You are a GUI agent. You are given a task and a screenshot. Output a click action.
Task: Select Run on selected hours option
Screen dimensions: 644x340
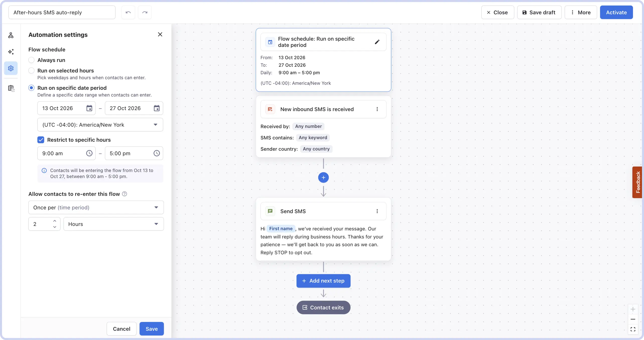click(31, 70)
